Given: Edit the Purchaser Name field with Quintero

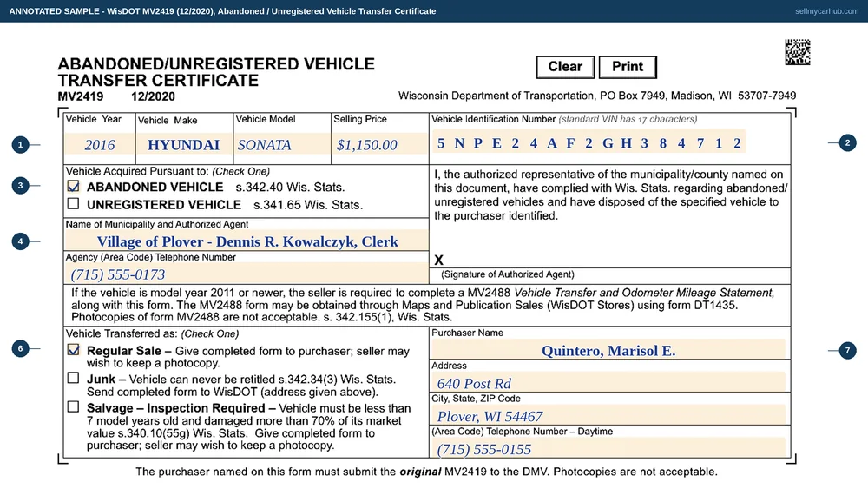Looking at the screenshot, I should (608, 349).
